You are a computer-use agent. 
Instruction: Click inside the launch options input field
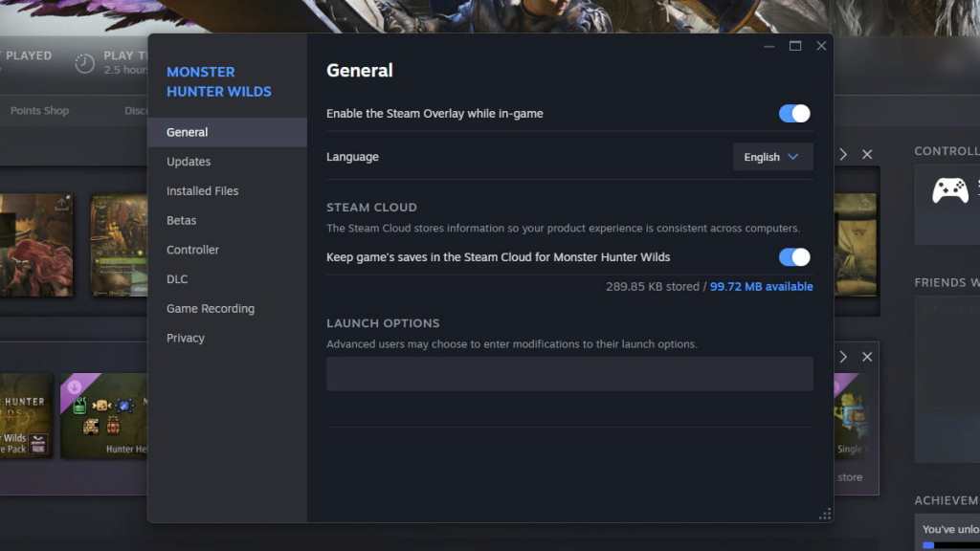pyautogui.click(x=569, y=373)
